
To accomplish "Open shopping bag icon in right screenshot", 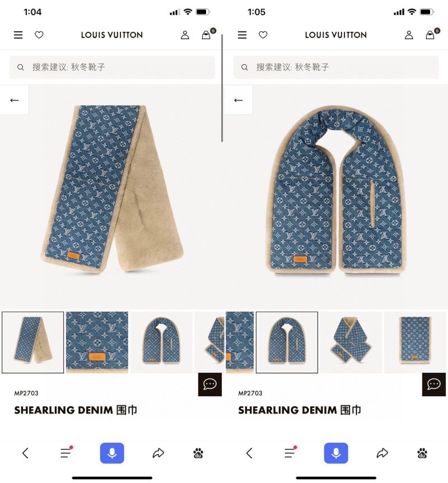I will [x=432, y=34].
